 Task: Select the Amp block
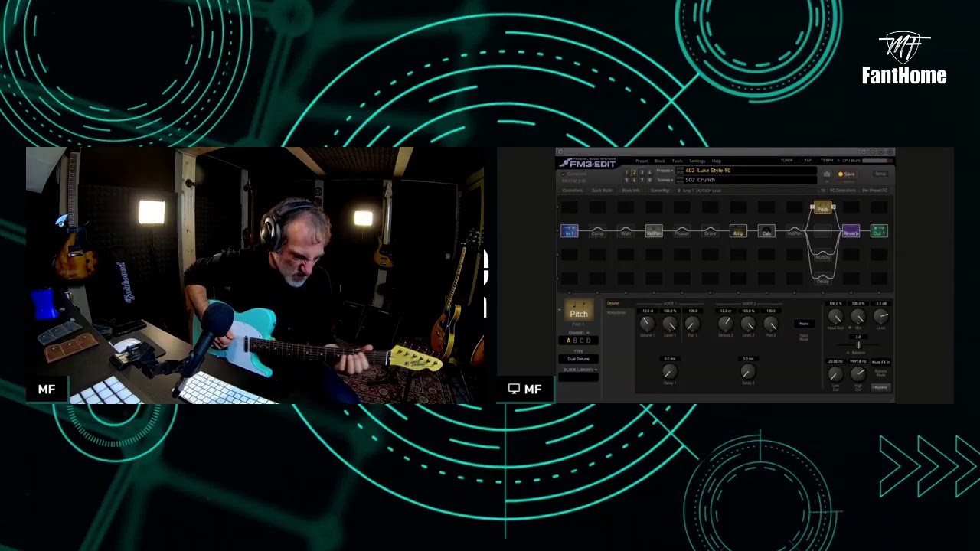pyautogui.click(x=738, y=231)
